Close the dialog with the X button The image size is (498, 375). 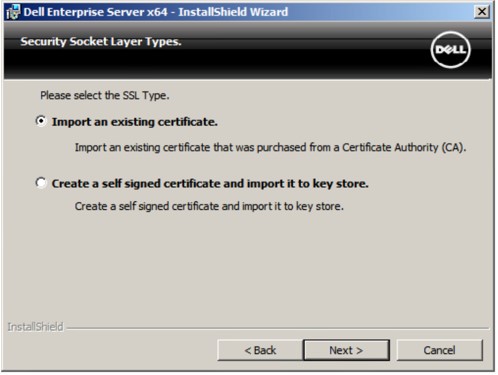(482, 12)
